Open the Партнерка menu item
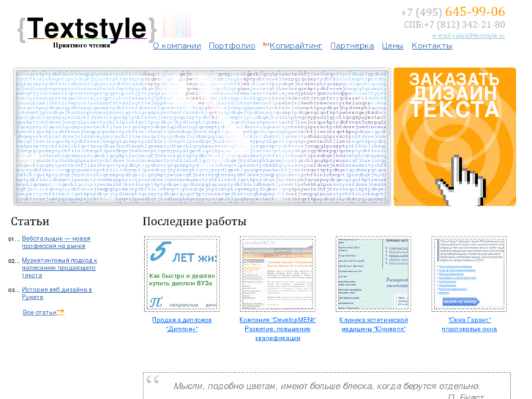The width and height of the screenshot is (532, 399). coord(352,46)
